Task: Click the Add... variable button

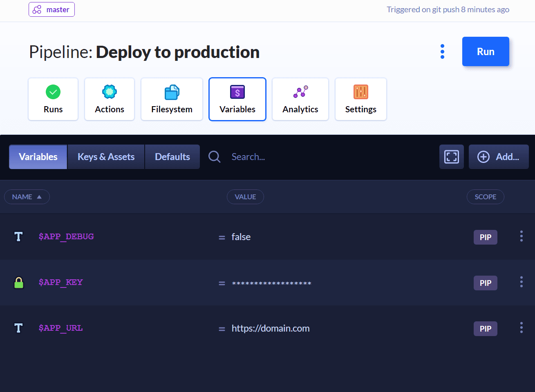Action: pyautogui.click(x=499, y=157)
